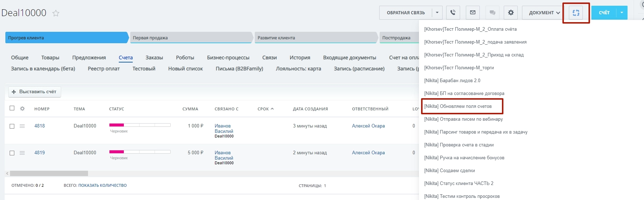Expand the Обратная связь dropdown arrow
The height and width of the screenshot is (200, 644).
click(x=437, y=13)
